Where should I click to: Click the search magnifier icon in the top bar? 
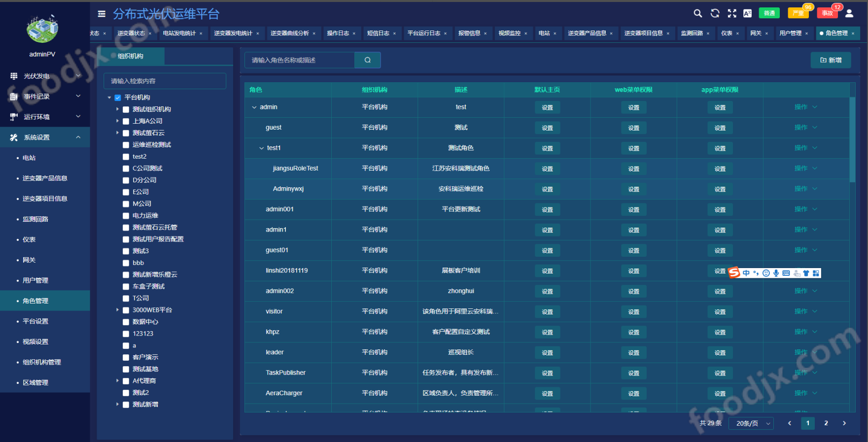point(697,13)
